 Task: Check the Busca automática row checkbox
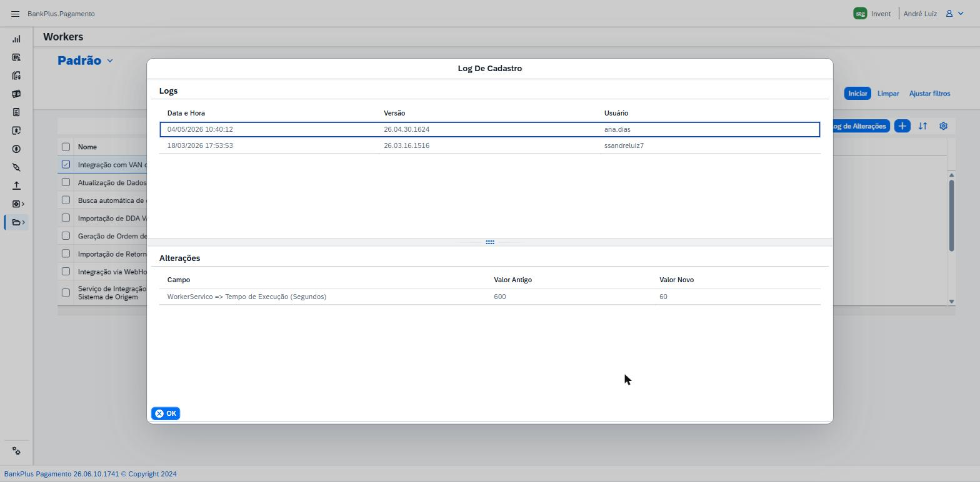[x=66, y=200]
